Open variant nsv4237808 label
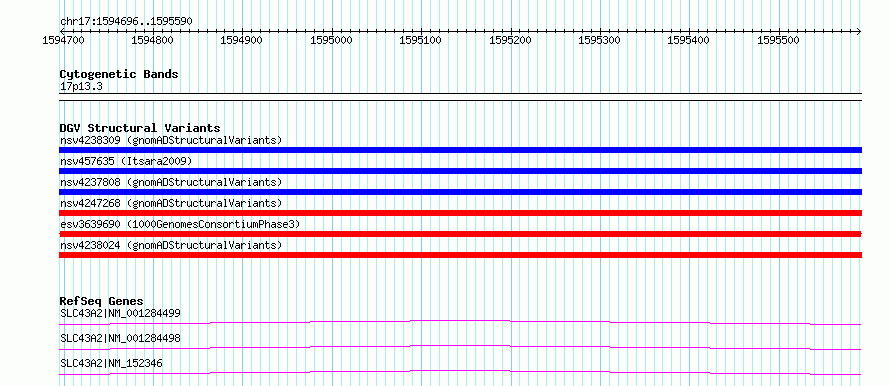 pyautogui.click(x=171, y=182)
